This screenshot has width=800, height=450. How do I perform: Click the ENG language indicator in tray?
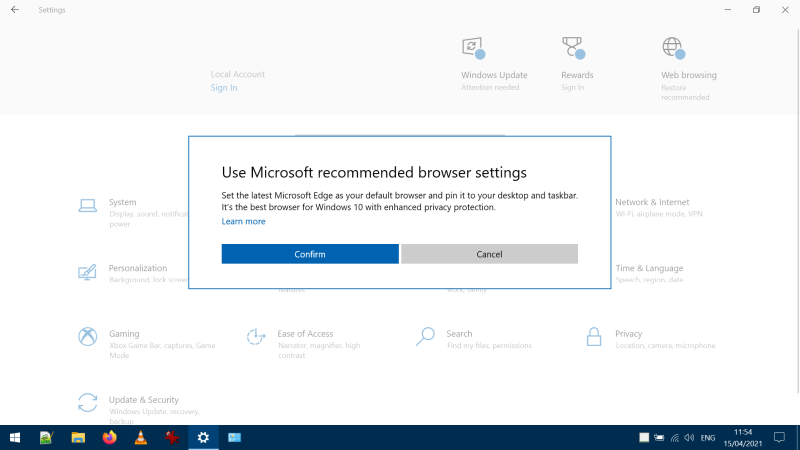coord(707,438)
